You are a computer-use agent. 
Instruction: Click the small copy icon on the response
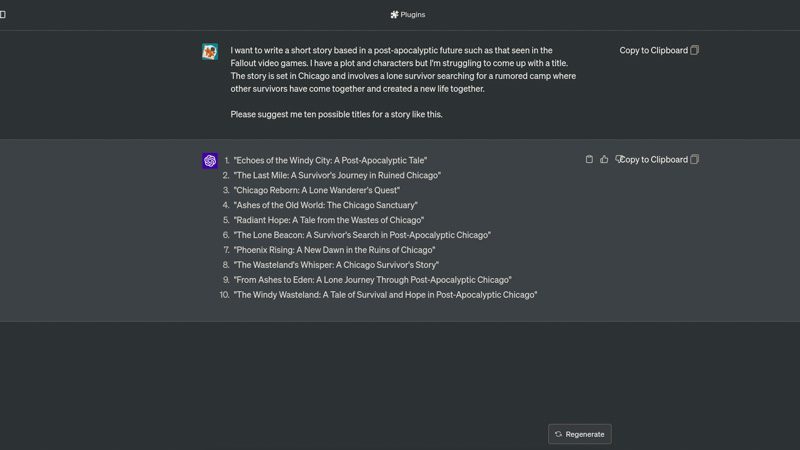589,159
